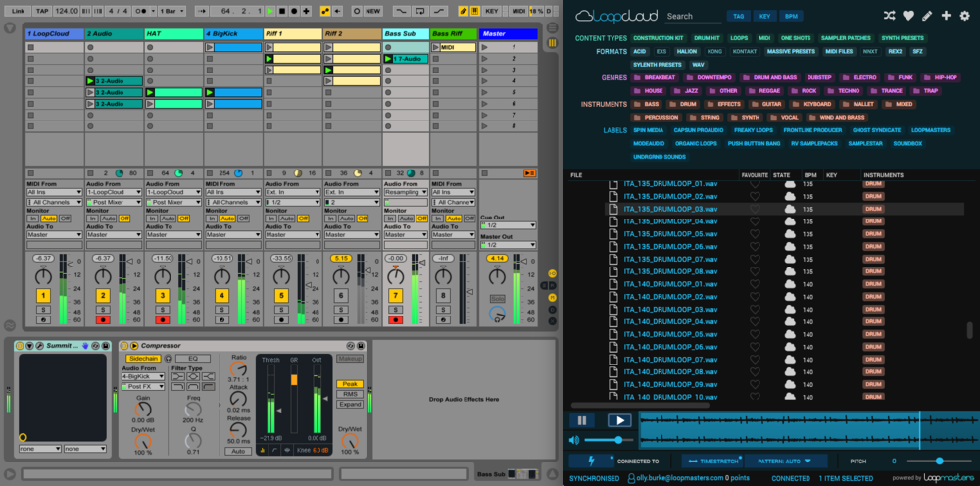Screen dimensions: 980x486
Task: Click the Compressor Ratio knob
Action: pyautogui.click(x=238, y=369)
